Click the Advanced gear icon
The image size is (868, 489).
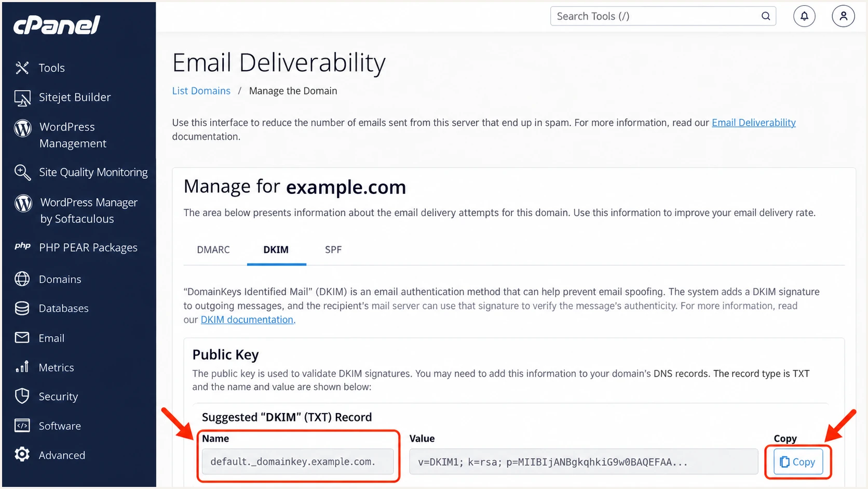pyautogui.click(x=22, y=455)
